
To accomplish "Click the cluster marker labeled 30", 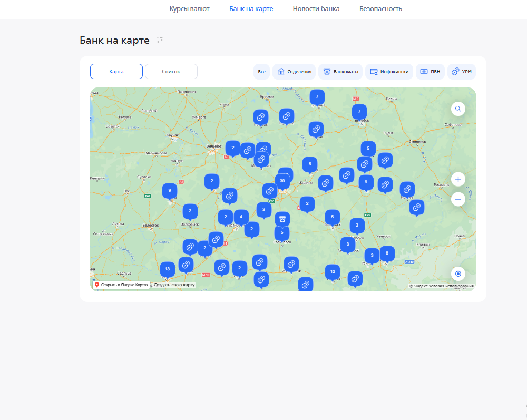I will pos(282,180).
